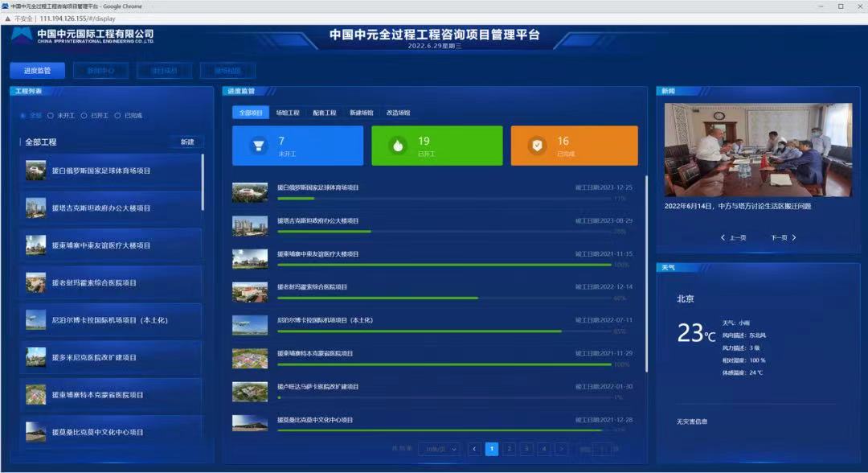Click the 新建 button in 全部工程
Screen dimensions: 868x473
(186, 142)
